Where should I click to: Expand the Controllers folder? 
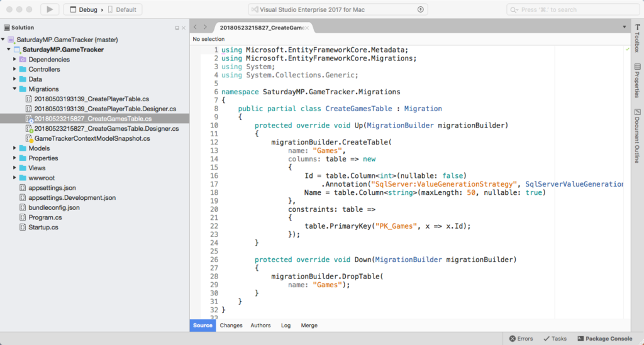pos(14,69)
